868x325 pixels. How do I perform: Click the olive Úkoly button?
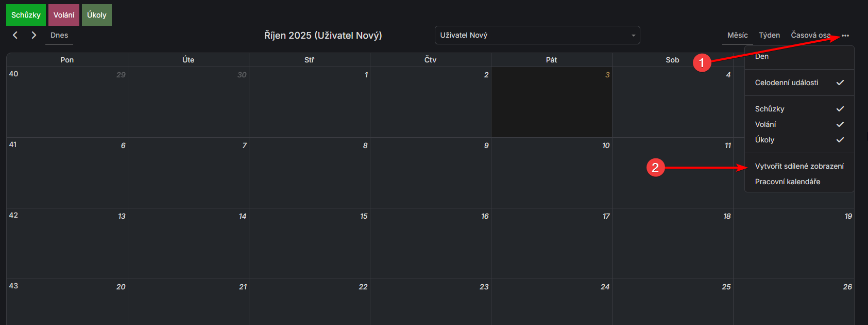click(x=97, y=15)
